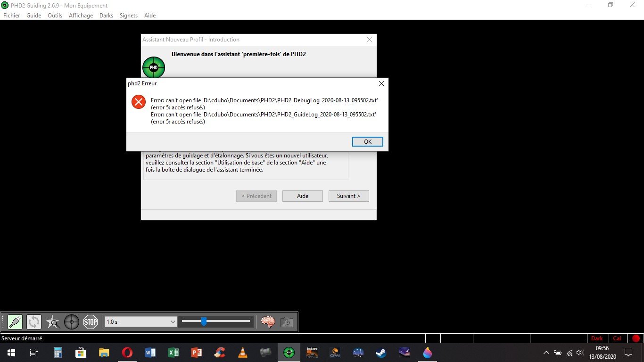Open the Outils menu
The image size is (644, 362).
pos(55,16)
